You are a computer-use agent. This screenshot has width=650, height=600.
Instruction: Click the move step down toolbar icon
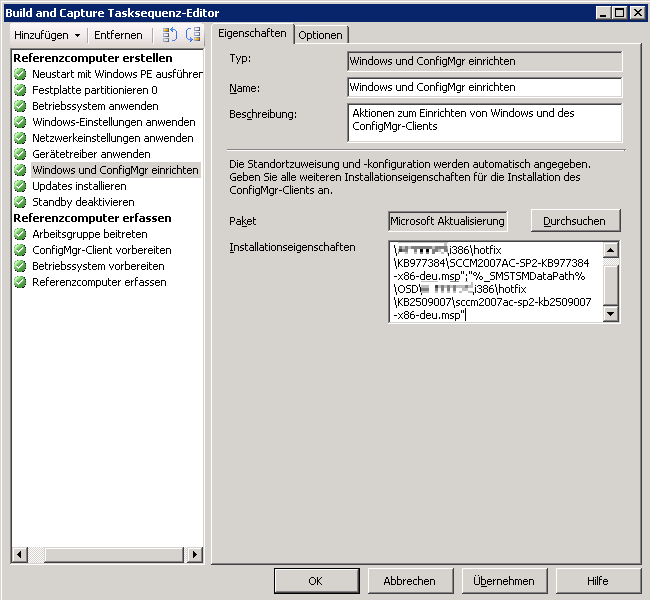pyautogui.click(x=193, y=35)
